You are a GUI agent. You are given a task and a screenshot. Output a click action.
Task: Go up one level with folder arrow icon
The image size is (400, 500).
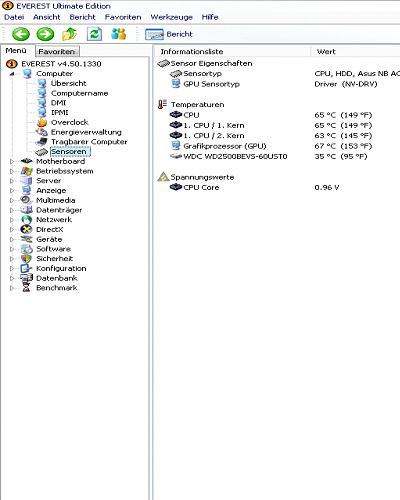point(69,34)
